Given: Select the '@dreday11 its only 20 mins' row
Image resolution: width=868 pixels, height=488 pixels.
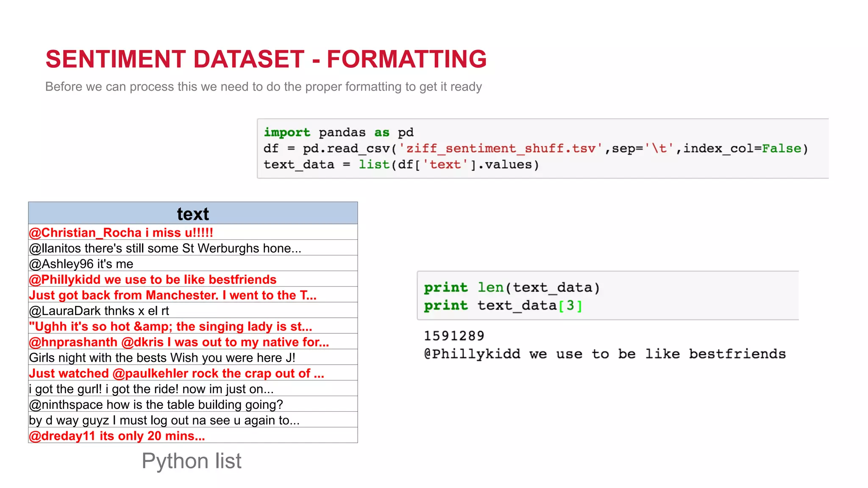Looking at the screenshot, I should [x=193, y=435].
